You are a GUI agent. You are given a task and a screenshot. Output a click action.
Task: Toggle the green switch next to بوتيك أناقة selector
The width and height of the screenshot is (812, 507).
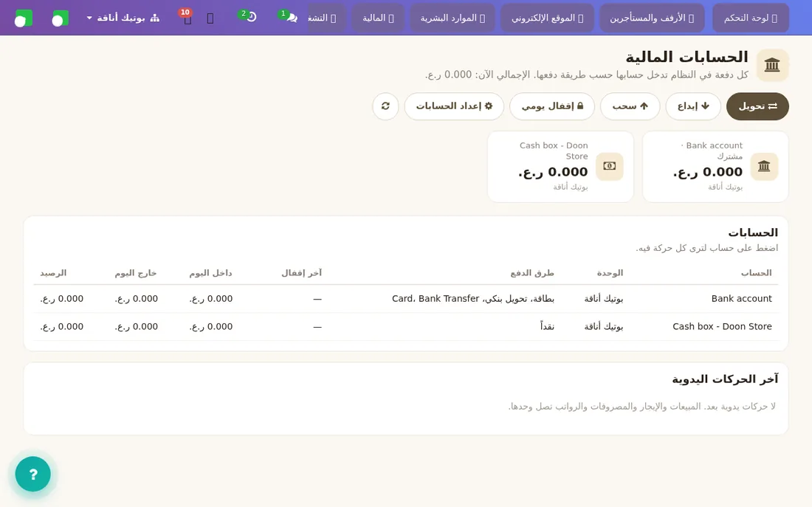coord(61,18)
